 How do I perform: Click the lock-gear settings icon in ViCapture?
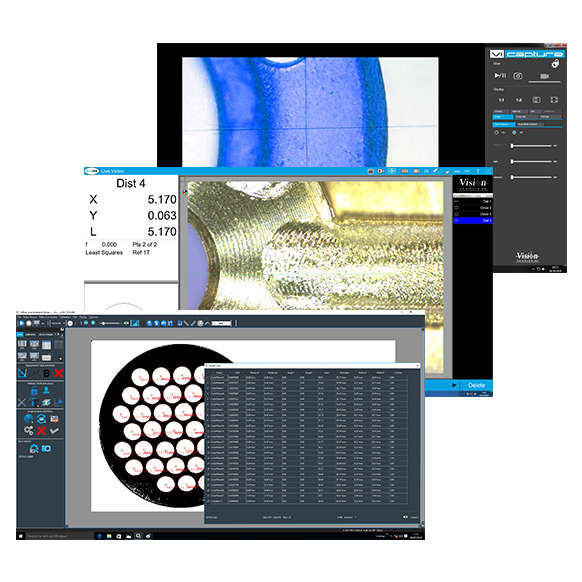tap(555, 64)
